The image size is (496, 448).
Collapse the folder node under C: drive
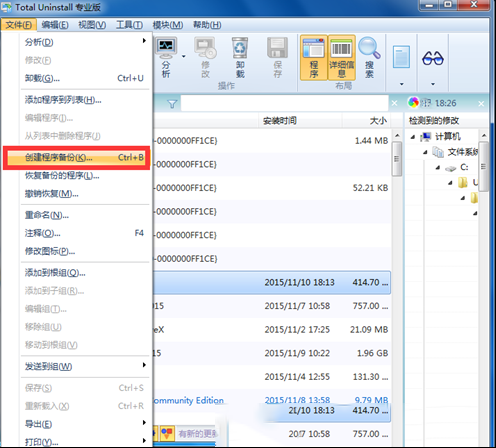[450, 183]
